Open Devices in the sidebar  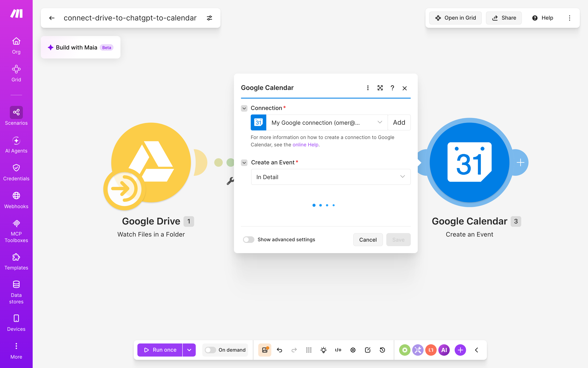click(16, 323)
